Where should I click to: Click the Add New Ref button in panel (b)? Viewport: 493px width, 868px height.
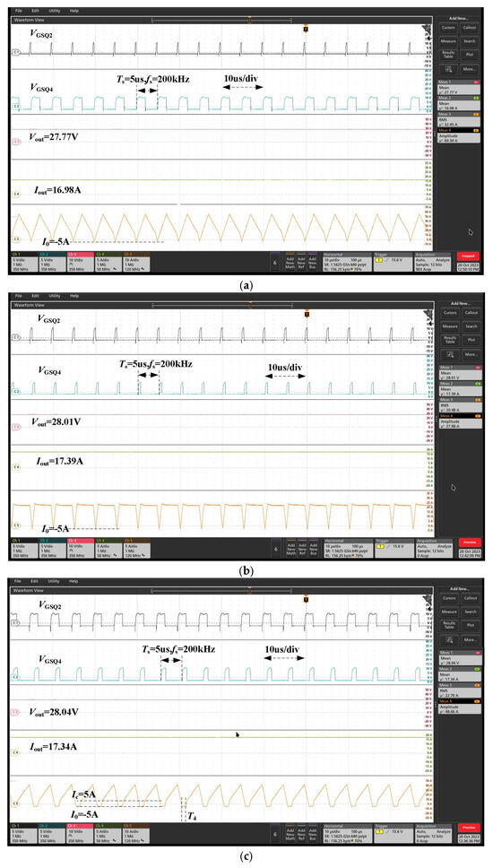(301, 545)
